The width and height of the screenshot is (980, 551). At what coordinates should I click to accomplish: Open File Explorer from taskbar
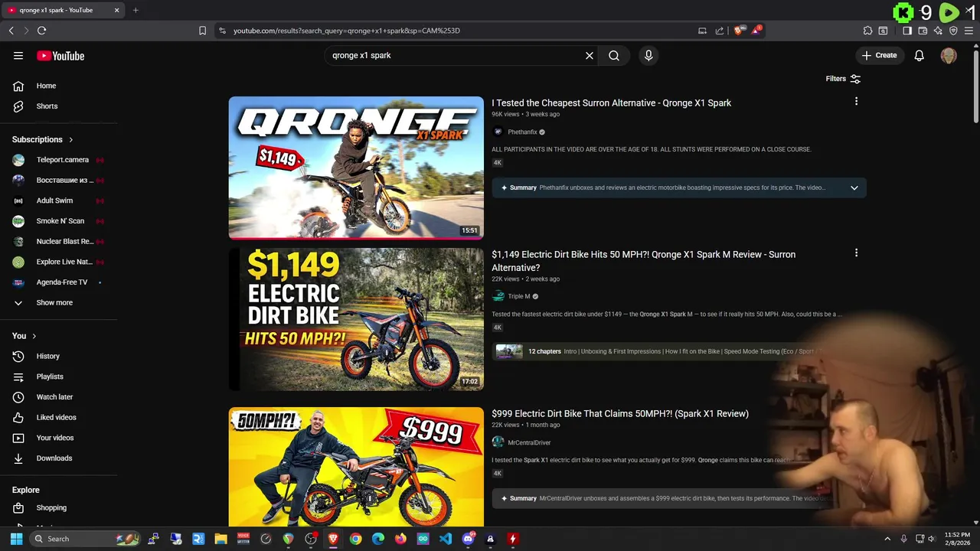[x=220, y=539]
